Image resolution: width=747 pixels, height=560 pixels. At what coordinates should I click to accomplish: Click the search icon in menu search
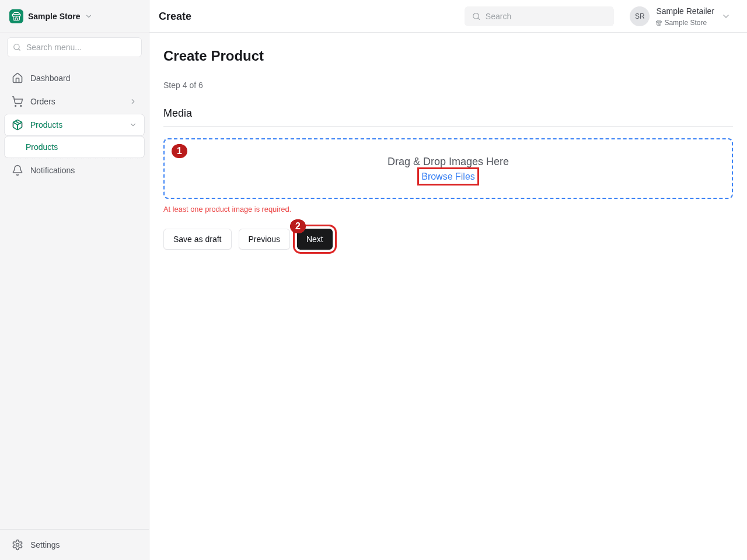point(17,47)
